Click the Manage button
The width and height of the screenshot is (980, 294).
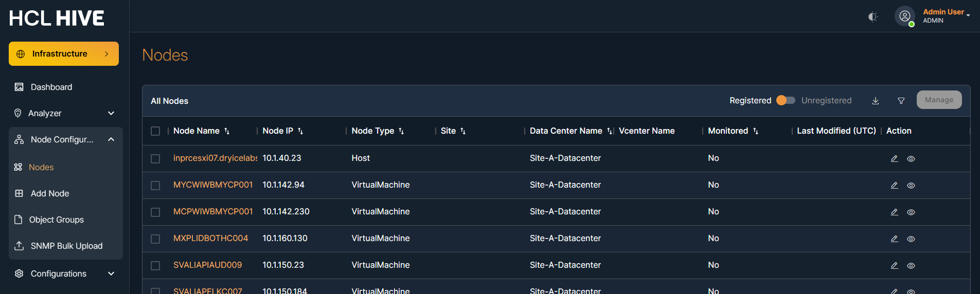pyautogui.click(x=939, y=100)
